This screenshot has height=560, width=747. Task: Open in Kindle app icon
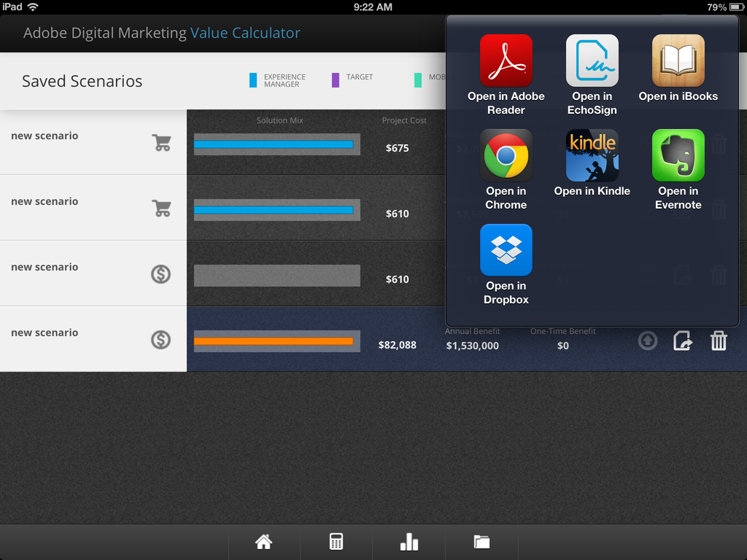click(592, 155)
